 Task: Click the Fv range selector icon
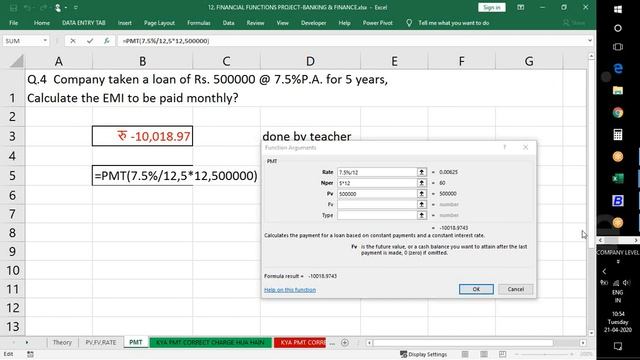point(422,204)
